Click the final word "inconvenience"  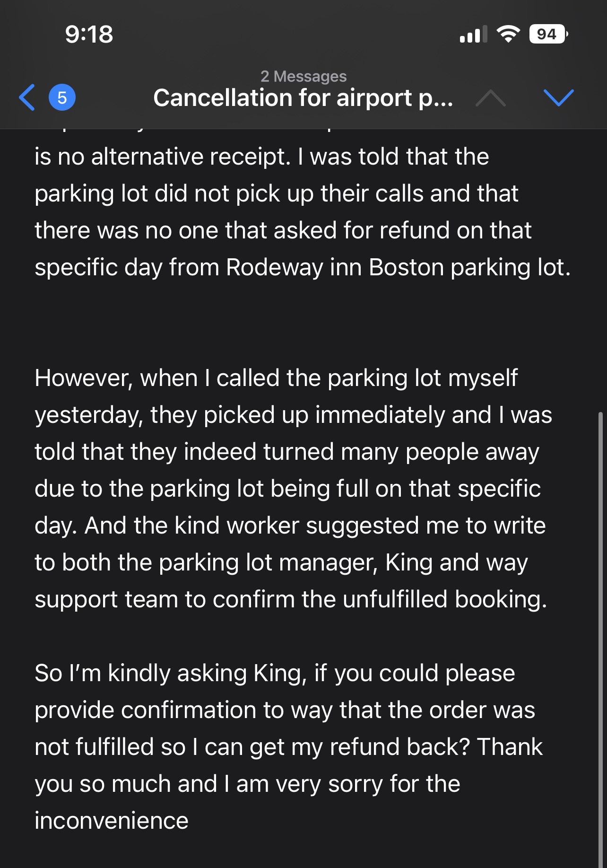tap(112, 821)
